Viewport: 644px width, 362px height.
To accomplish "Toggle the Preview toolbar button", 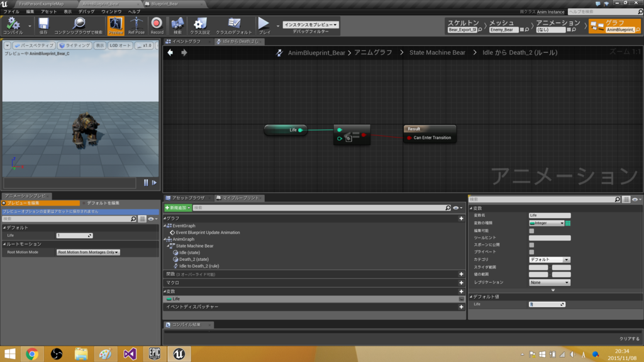I will [x=116, y=25].
